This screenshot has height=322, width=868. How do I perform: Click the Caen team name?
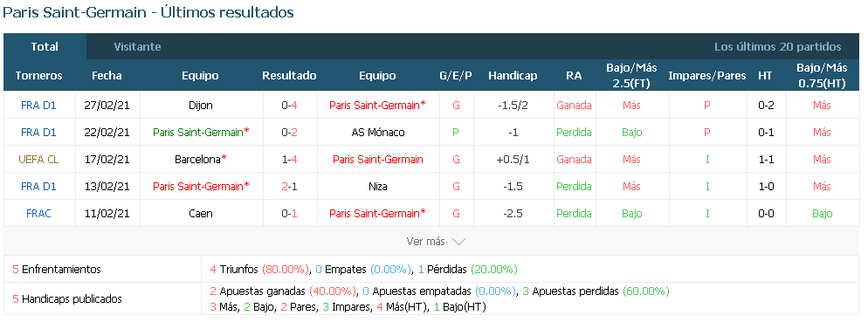[x=200, y=214]
